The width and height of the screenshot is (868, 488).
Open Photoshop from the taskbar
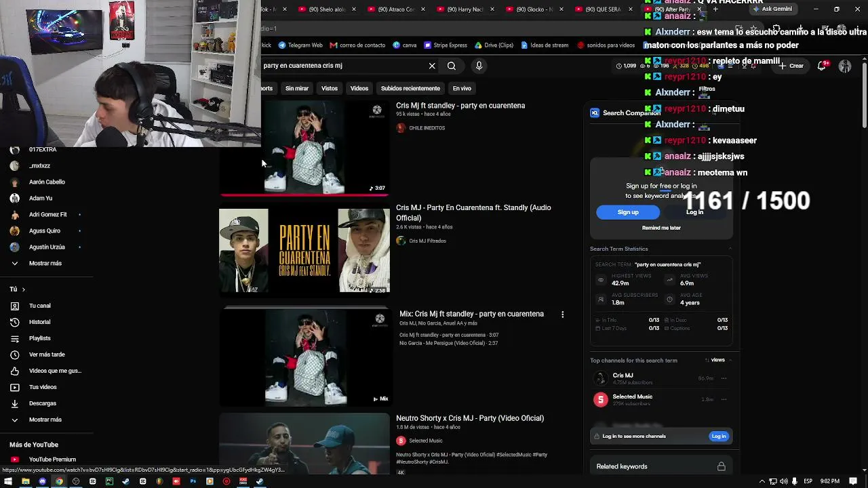tap(193, 482)
